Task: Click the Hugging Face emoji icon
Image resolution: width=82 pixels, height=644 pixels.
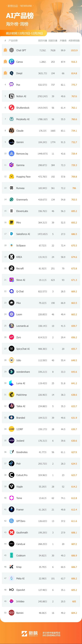Action: (11, 176)
